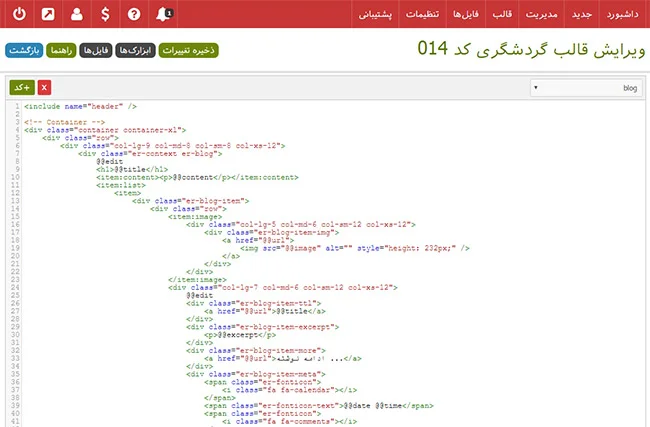Open the قالب (Template) menu

coord(503,14)
